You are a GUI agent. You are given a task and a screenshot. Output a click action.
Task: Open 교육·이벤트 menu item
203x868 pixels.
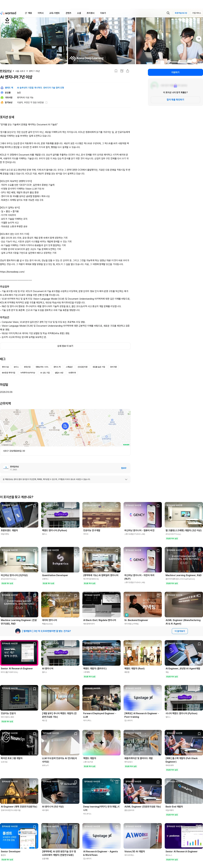pyautogui.click(x=54, y=13)
